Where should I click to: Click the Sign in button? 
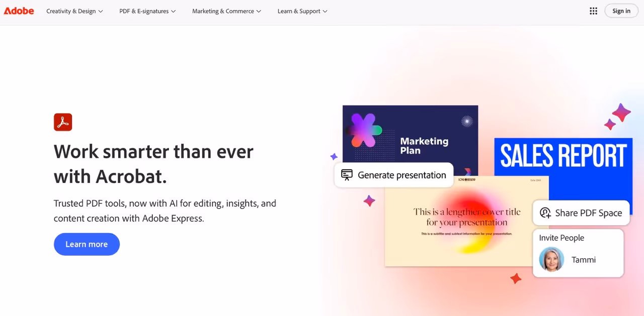621,11
